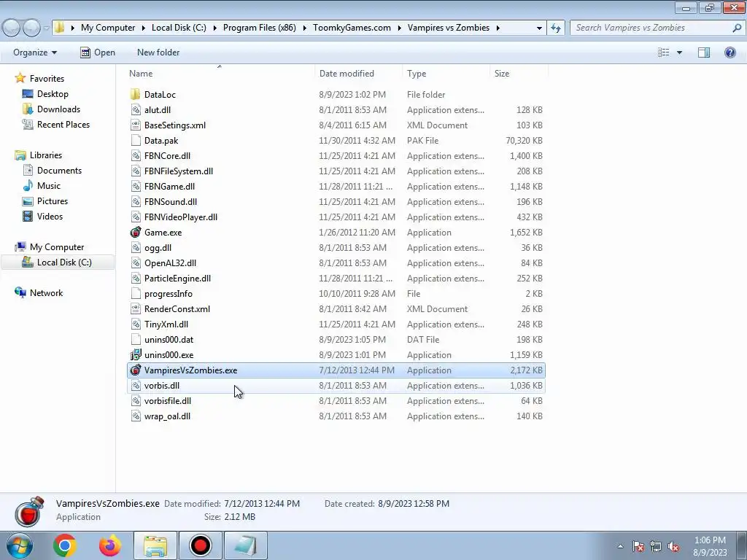
Task: Click Program Files (x86) breadcrumb
Action: coord(259,28)
